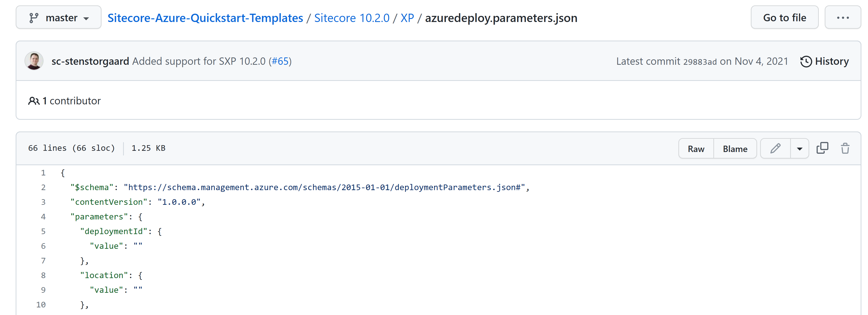Click the "1.0.0.0" value

[x=179, y=202]
